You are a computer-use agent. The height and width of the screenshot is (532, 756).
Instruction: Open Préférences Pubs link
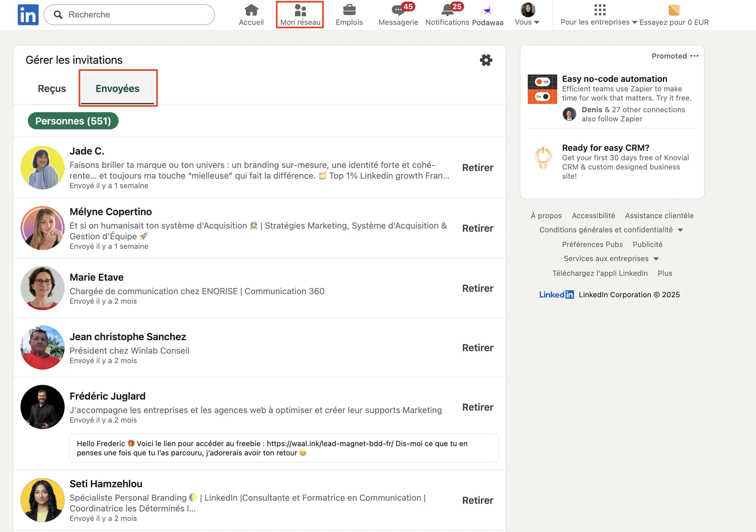[x=592, y=244]
